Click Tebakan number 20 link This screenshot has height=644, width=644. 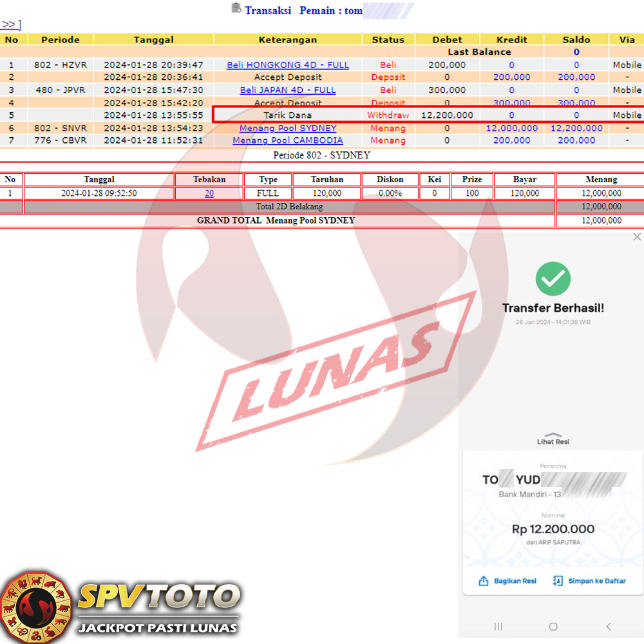[x=209, y=193]
